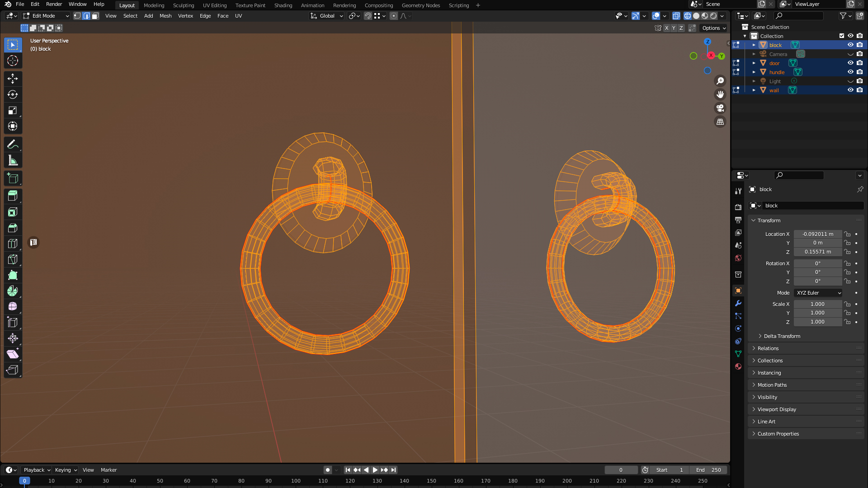The height and width of the screenshot is (488, 868).
Task: Select the Rotate tool
Action: 13,94
